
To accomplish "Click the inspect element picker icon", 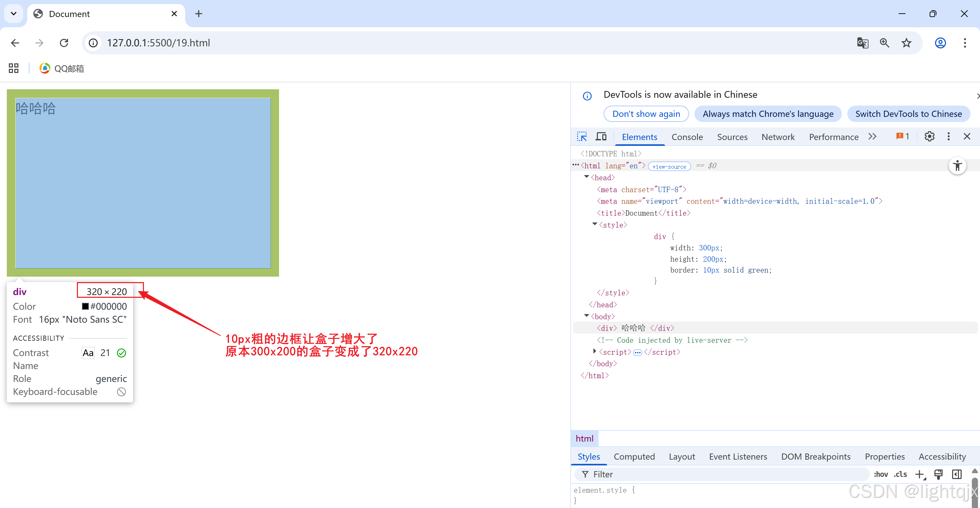I will pos(582,136).
